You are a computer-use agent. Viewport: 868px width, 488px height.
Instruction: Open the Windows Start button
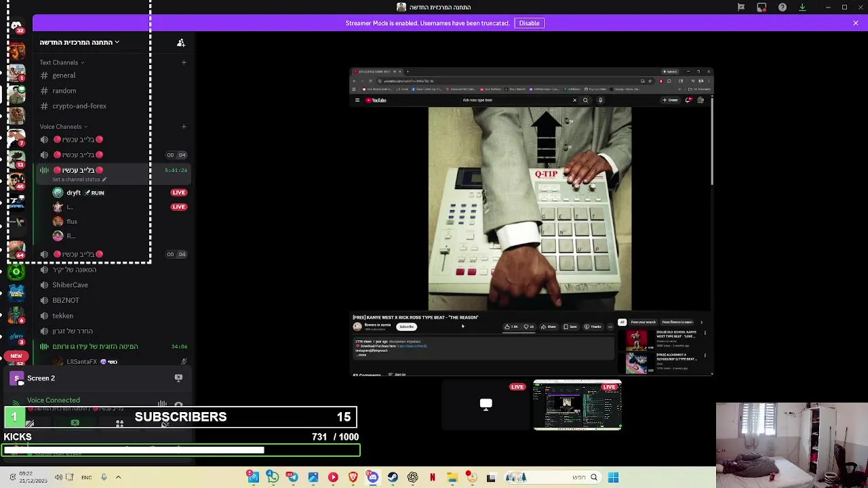coord(613,477)
